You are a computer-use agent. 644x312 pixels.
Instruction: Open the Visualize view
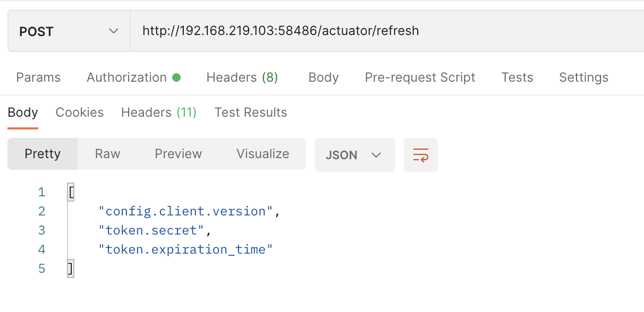pos(263,154)
